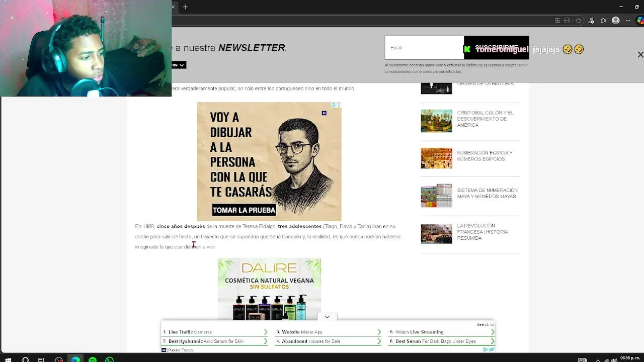Open 'Best Serum For Dark Bags' link
This screenshot has height=362, width=644.
tap(436, 341)
